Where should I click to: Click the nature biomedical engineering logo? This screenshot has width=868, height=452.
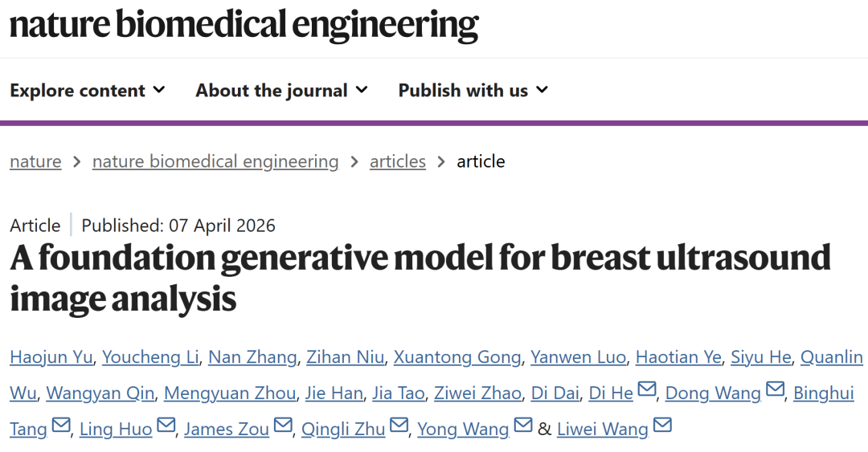[x=244, y=25]
